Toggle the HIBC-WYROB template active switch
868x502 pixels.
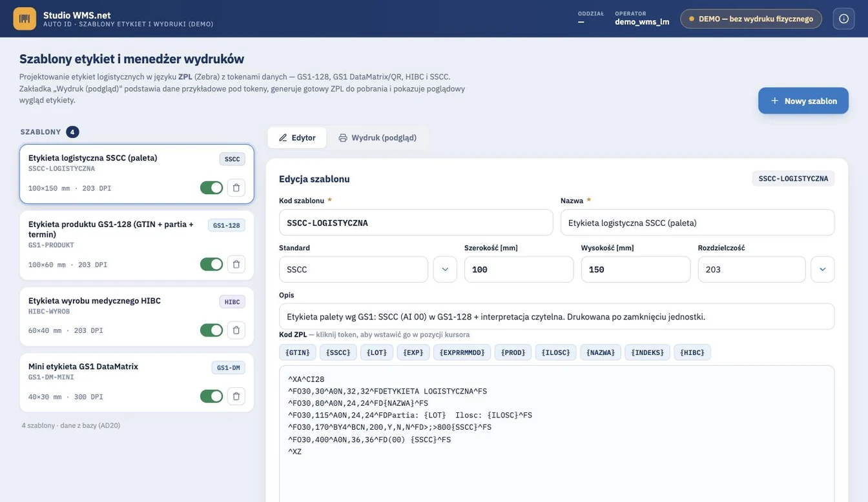click(x=211, y=330)
